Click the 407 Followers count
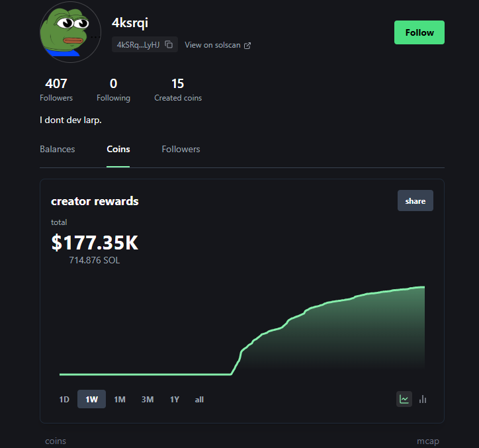The width and height of the screenshot is (479, 448). [x=56, y=90]
